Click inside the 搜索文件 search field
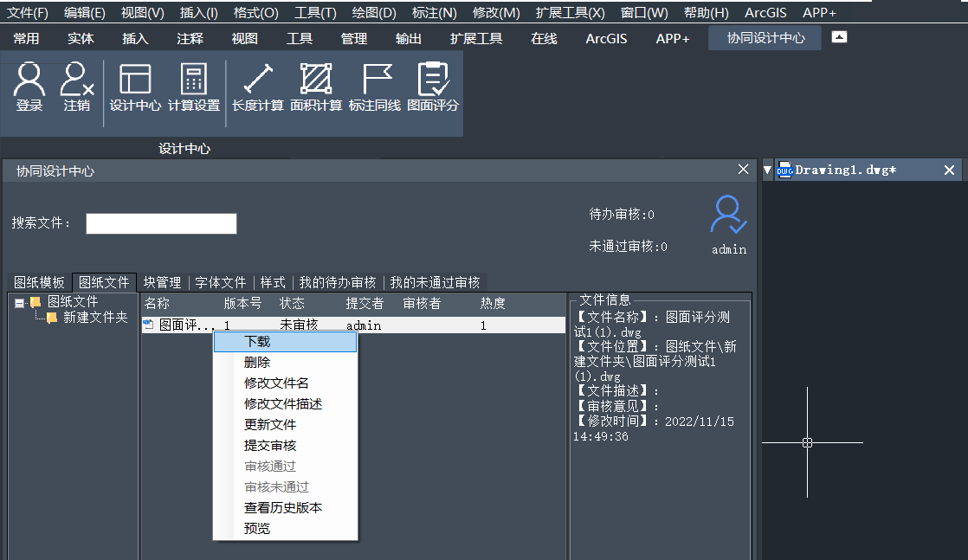Image resolution: width=968 pixels, height=560 pixels. 160,223
